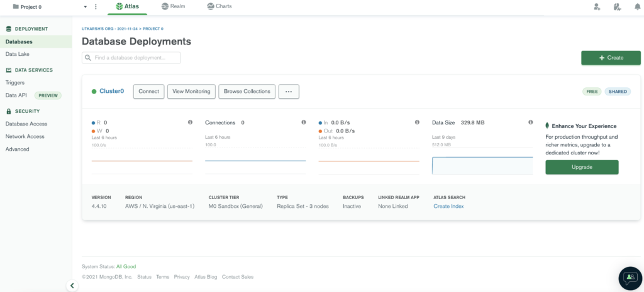The height and width of the screenshot is (292, 644).
Task: Open the support chat bubble
Action: pyautogui.click(x=630, y=278)
